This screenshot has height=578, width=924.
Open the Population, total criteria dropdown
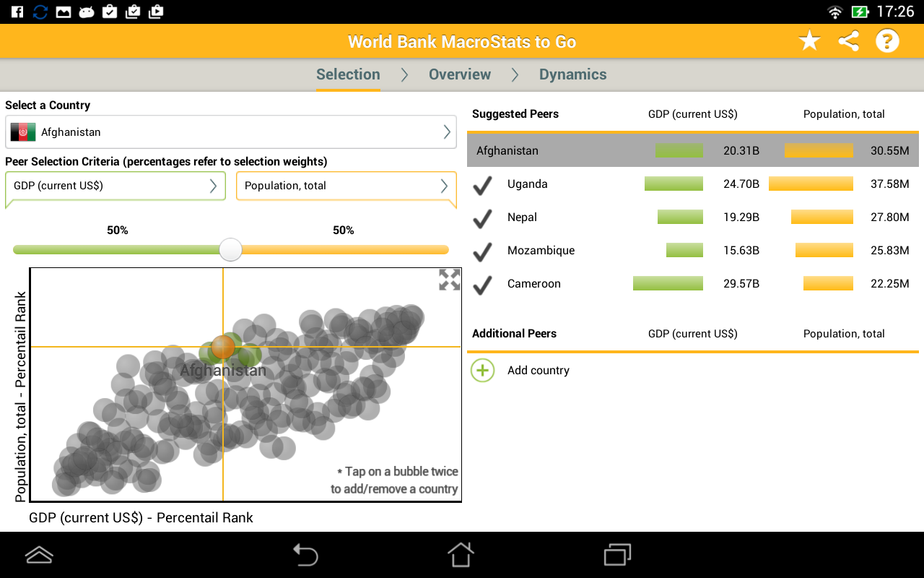(x=346, y=186)
